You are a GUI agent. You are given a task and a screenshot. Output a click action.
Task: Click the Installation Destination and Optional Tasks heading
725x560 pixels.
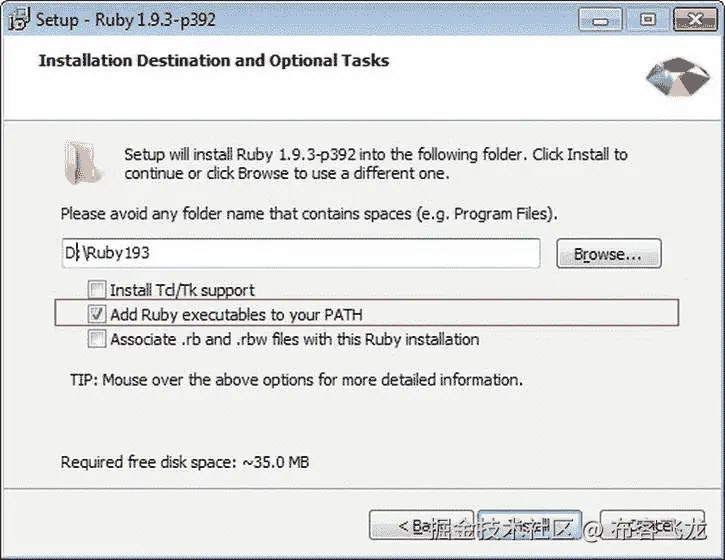[213, 60]
